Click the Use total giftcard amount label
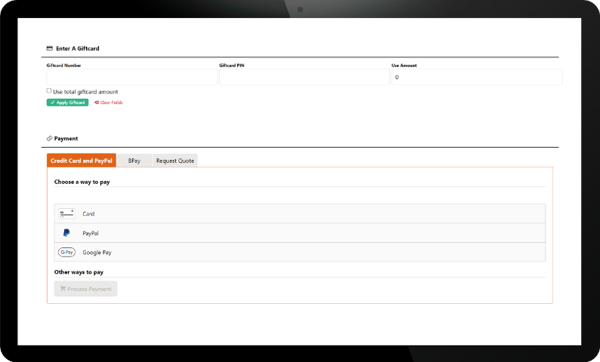Screen dimensions: 600x362 click(x=85, y=92)
